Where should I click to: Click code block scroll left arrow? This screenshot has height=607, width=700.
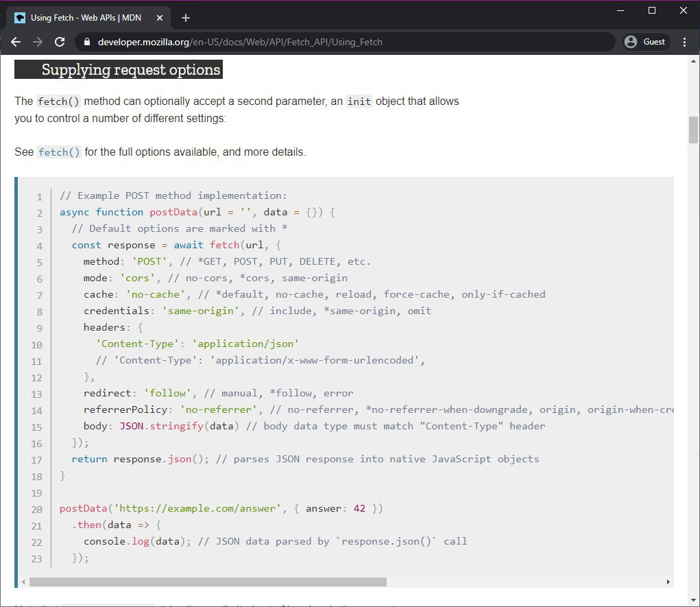tap(23, 582)
